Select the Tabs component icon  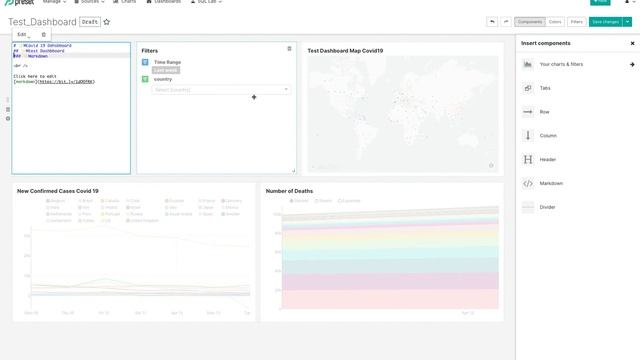(x=528, y=88)
